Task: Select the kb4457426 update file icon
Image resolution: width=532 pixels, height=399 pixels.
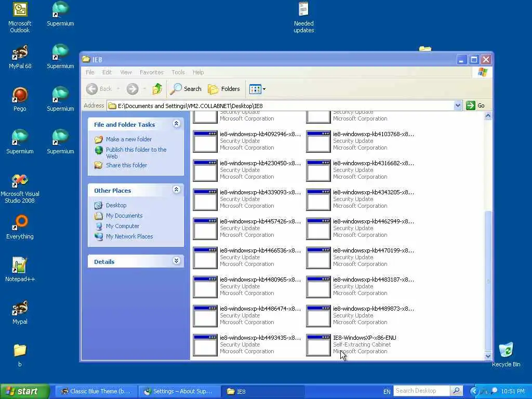Action: click(205, 229)
